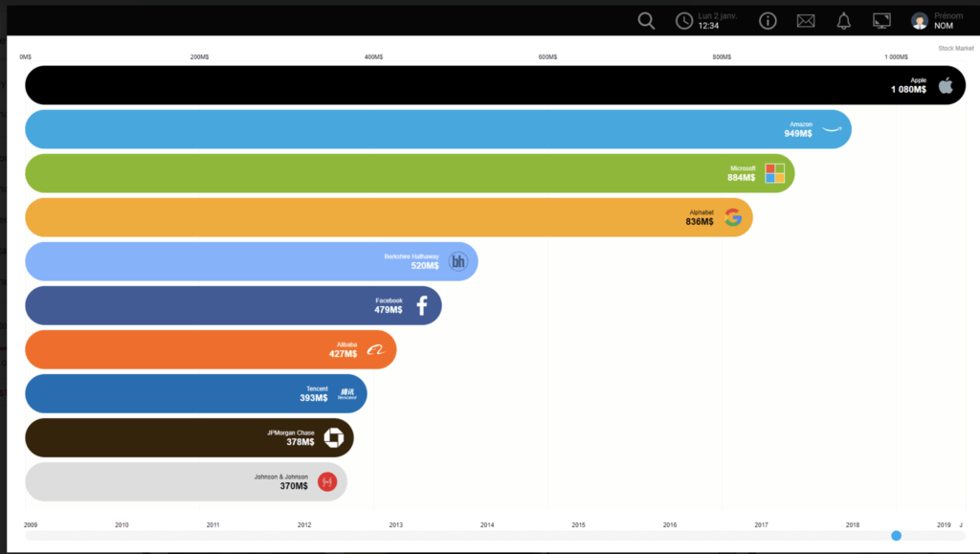Click the clock icon in top bar
This screenshot has width=980, height=554.
[684, 21]
